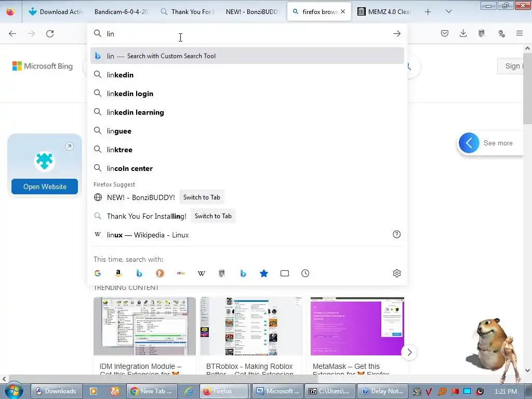Click the teal puzzle extension icon
The image size is (532, 399).
(x=45, y=161)
